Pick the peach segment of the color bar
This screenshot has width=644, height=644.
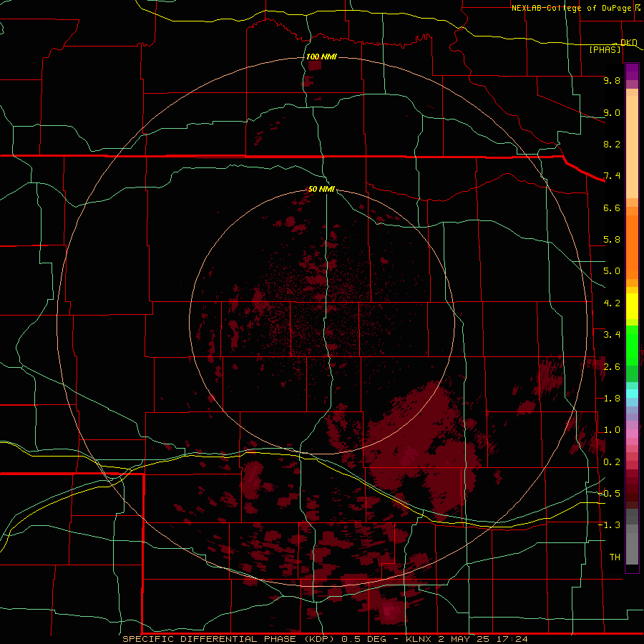click(632, 147)
